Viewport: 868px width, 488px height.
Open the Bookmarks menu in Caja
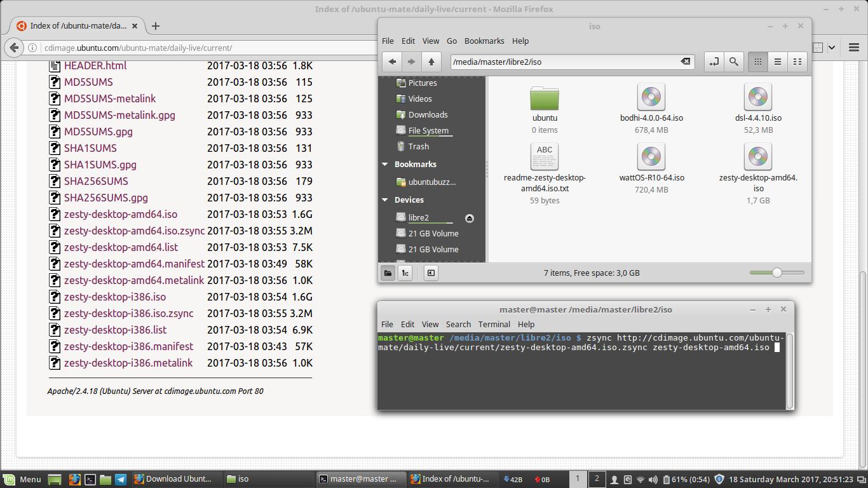(x=484, y=41)
